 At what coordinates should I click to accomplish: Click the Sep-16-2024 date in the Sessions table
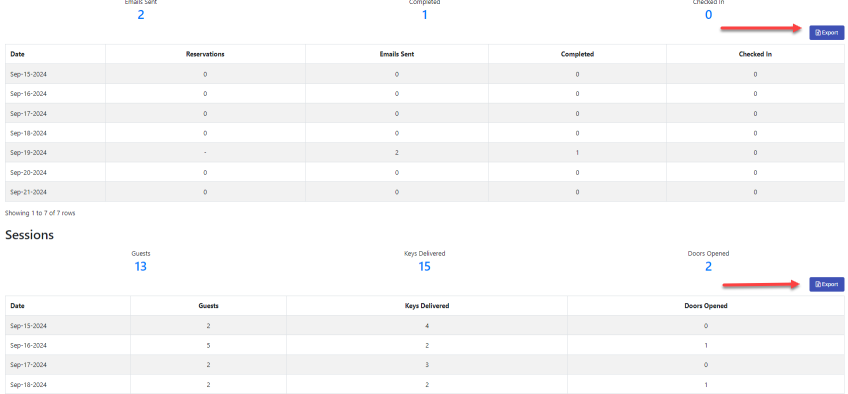[x=29, y=345]
